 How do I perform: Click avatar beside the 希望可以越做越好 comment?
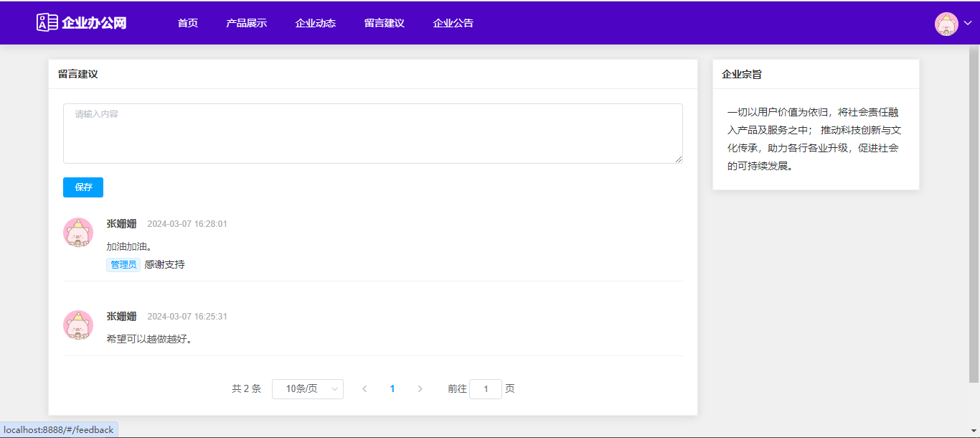pyautogui.click(x=78, y=325)
